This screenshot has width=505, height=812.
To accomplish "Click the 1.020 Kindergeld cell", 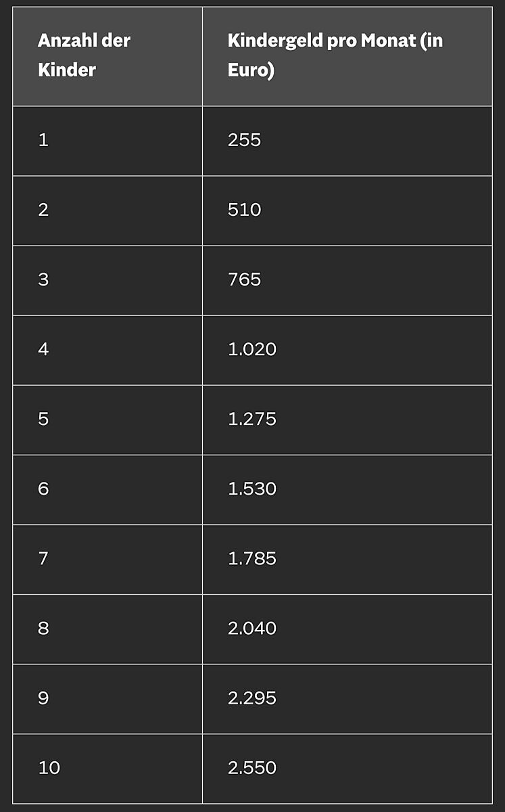I will [252, 349].
